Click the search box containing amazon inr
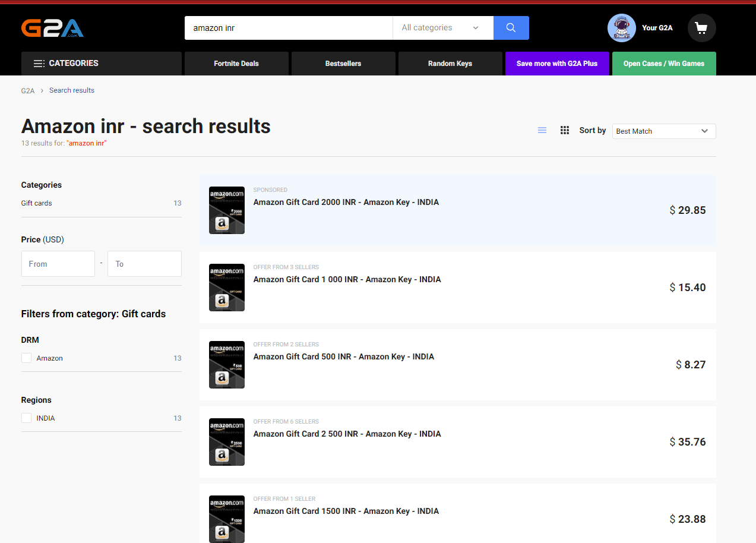This screenshot has height=543, width=756. 289,28
